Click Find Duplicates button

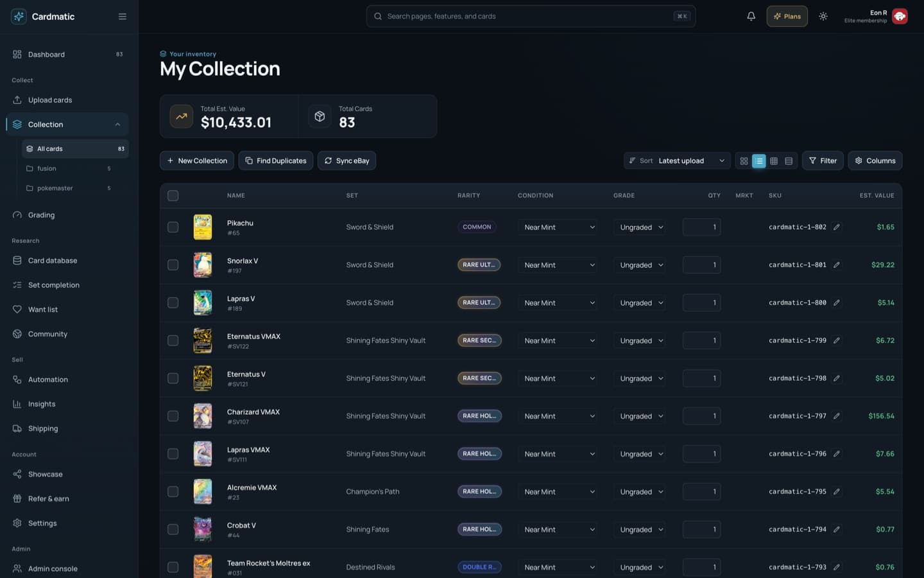[x=276, y=161]
